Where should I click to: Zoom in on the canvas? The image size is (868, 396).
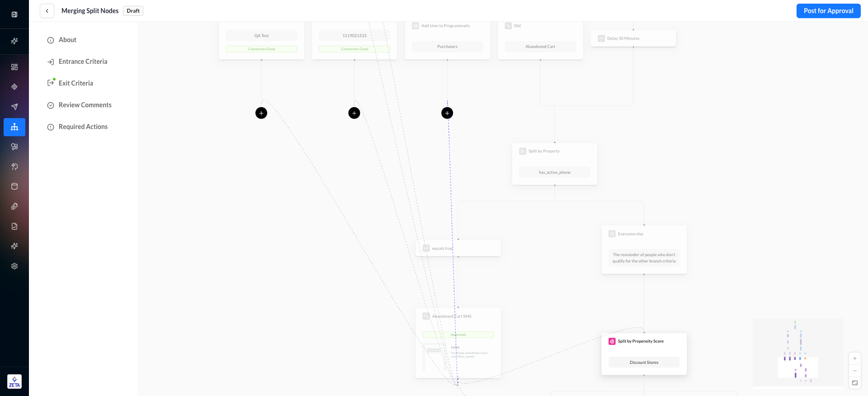pyautogui.click(x=854, y=358)
